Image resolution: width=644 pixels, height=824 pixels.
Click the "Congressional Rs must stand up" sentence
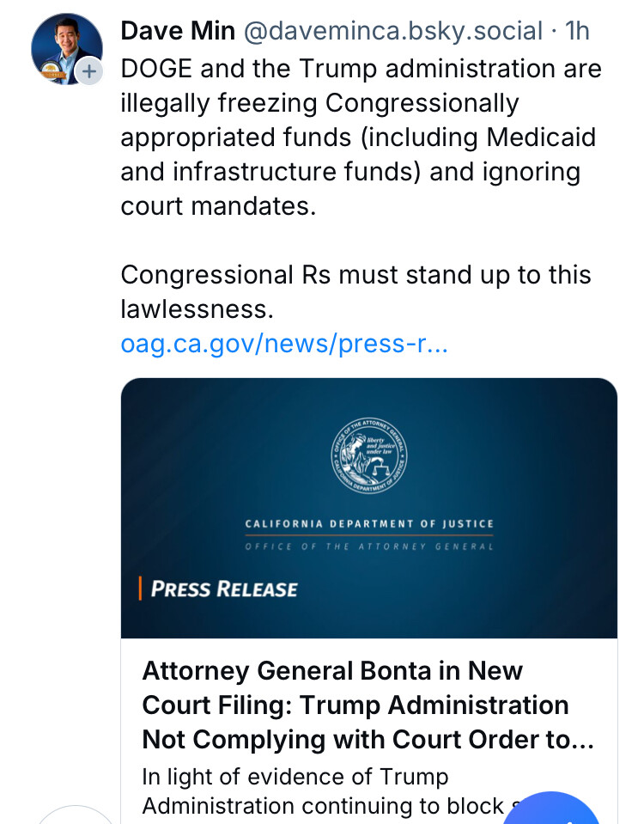click(355, 275)
